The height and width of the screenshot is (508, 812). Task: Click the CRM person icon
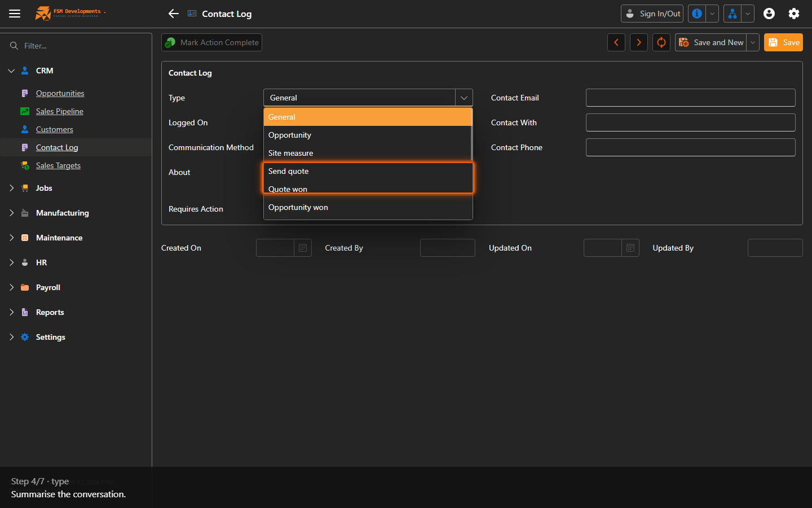click(25, 71)
